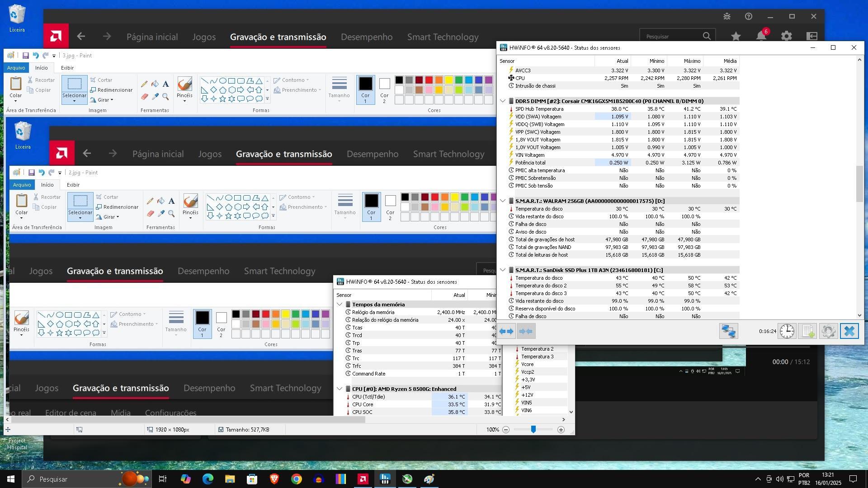Zoom out with 3.jpg Paint minus button

click(x=506, y=430)
